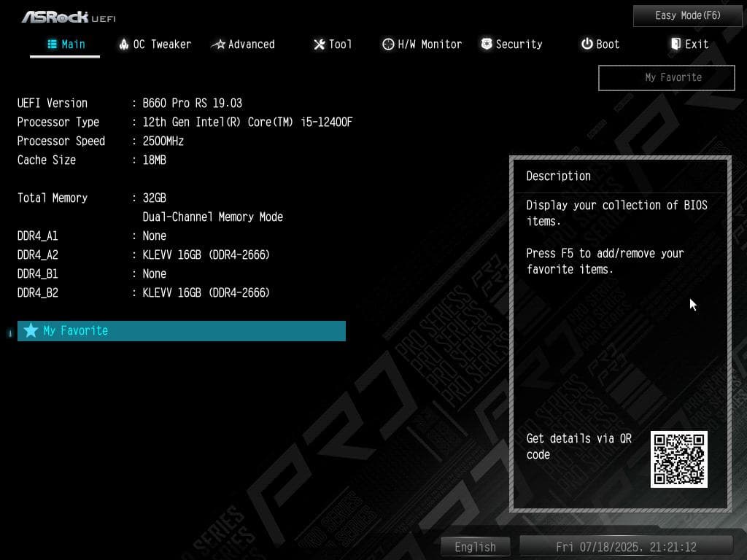This screenshot has width=747, height=560.
Task: Click the Boot power icon
Action: pos(588,44)
